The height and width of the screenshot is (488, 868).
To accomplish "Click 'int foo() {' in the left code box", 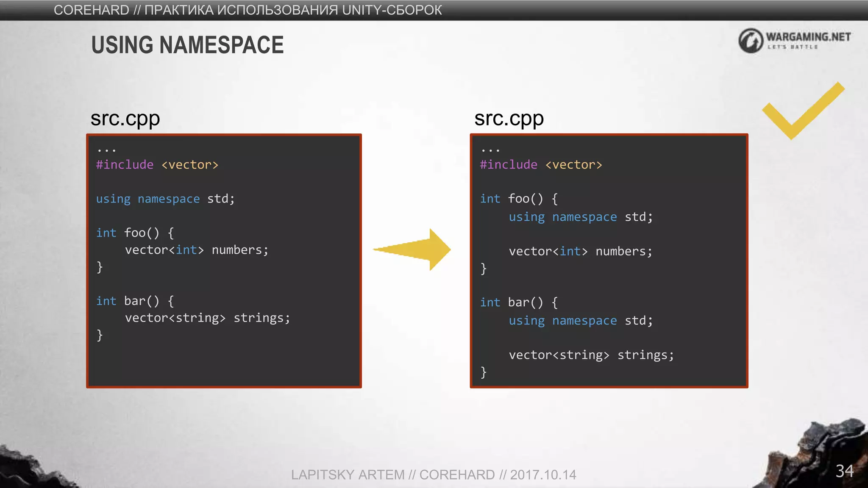I will [135, 233].
